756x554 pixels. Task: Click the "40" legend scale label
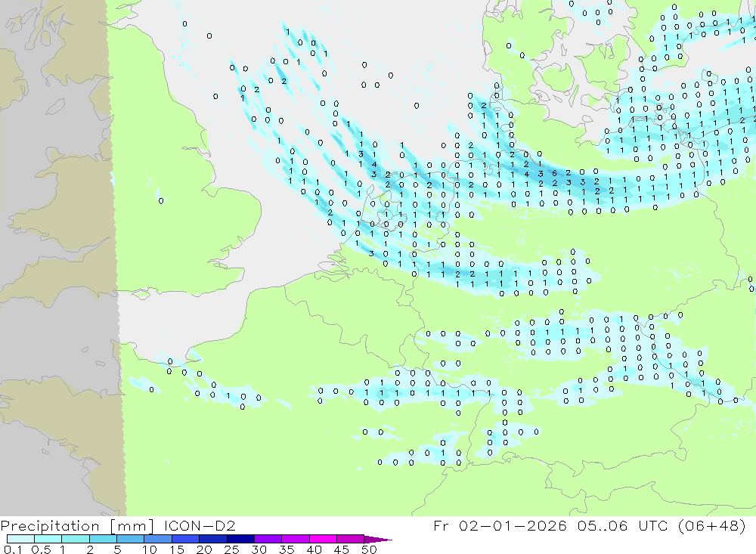pyautogui.click(x=314, y=549)
